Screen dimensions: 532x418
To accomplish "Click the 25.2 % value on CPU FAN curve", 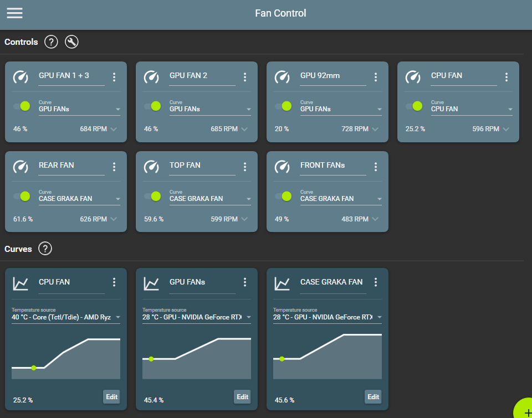I will pyautogui.click(x=23, y=400).
